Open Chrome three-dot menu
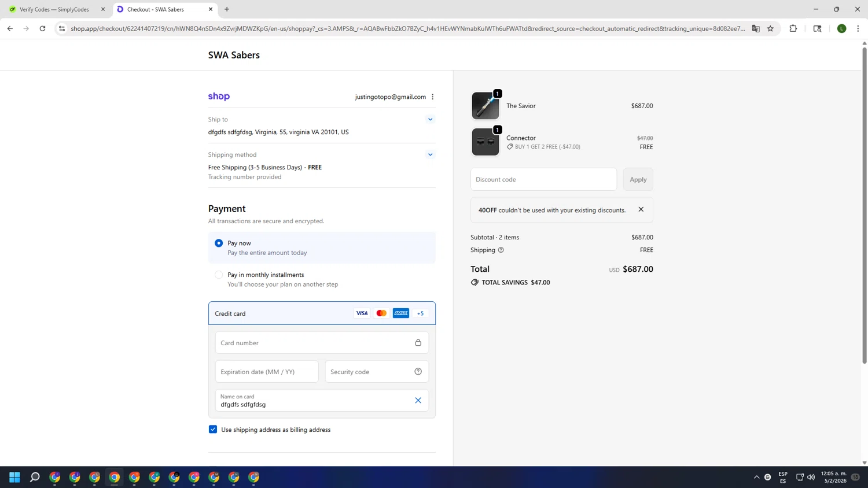This screenshot has width=868, height=488. (858, 28)
